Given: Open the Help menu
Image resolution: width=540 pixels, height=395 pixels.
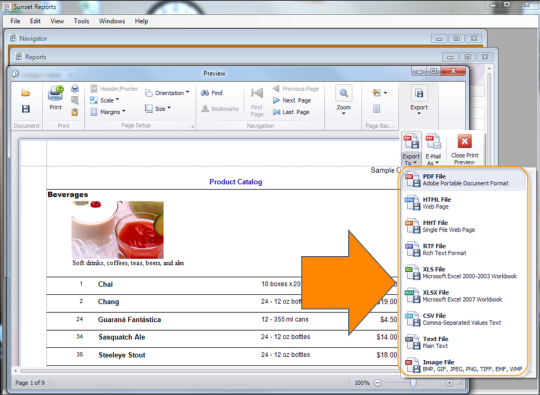Looking at the screenshot, I should pos(141,21).
